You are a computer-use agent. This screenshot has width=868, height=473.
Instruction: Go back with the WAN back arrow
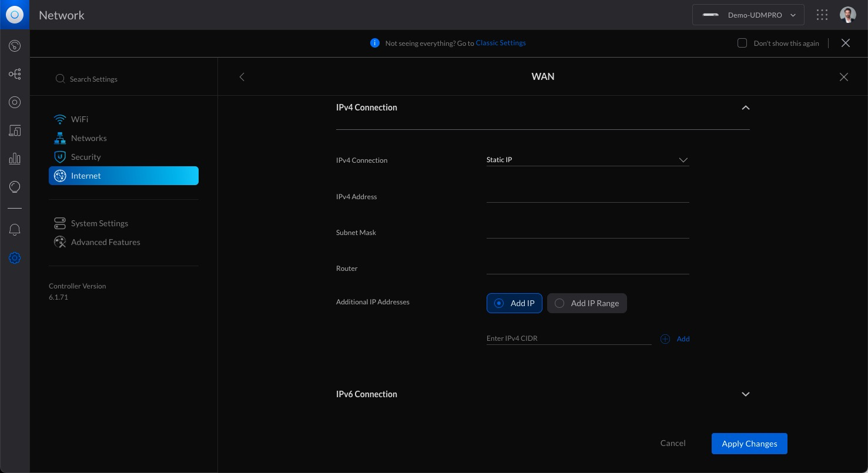pyautogui.click(x=242, y=77)
